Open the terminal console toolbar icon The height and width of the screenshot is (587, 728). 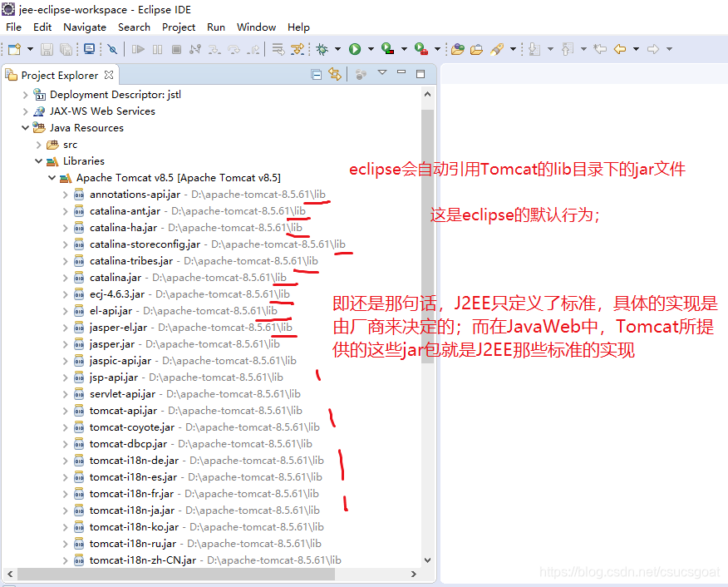pos(89,49)
